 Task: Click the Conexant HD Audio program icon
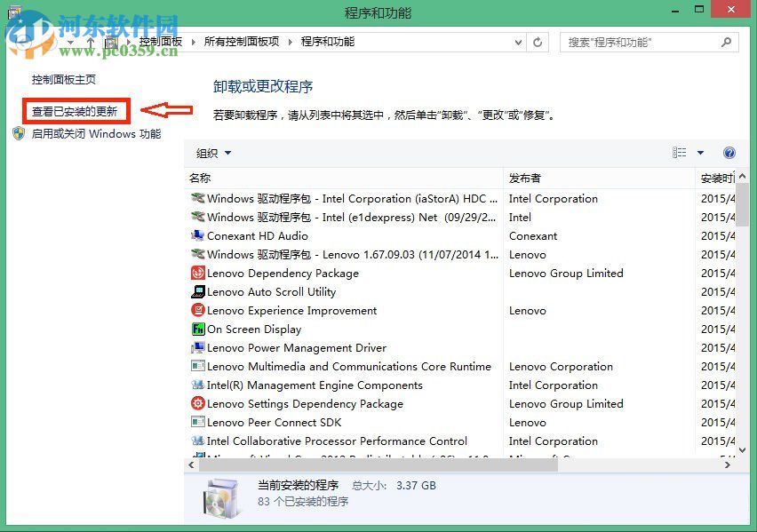(197, 236)
